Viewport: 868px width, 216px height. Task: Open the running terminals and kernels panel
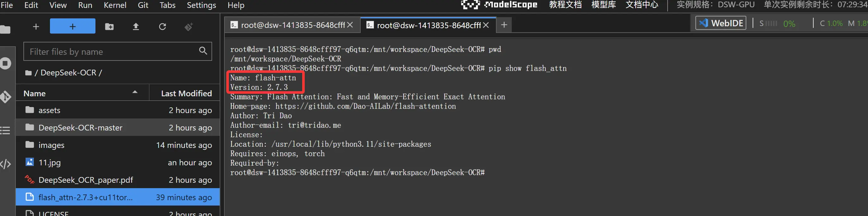point(5,63)
